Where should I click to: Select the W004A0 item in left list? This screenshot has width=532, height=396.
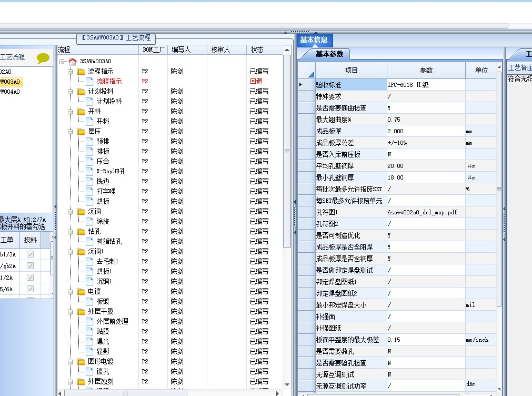pos(10,92)
